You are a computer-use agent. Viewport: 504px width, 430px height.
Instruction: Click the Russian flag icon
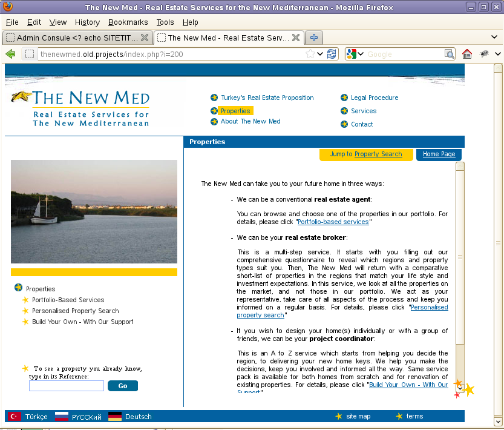pos(62,417)
